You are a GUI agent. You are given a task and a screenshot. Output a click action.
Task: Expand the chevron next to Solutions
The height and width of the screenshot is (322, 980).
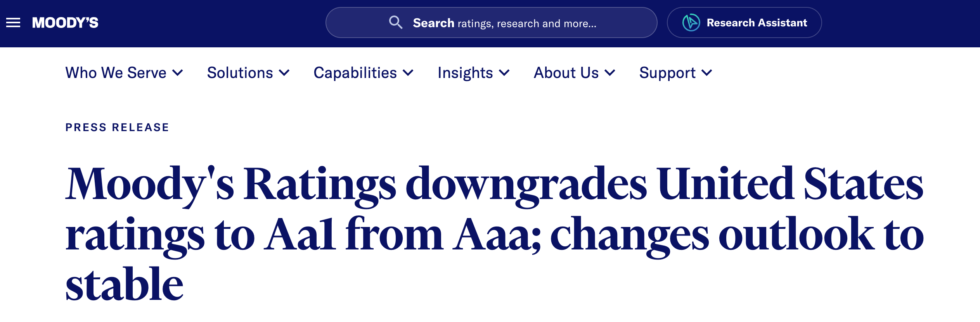coord(284,73)
